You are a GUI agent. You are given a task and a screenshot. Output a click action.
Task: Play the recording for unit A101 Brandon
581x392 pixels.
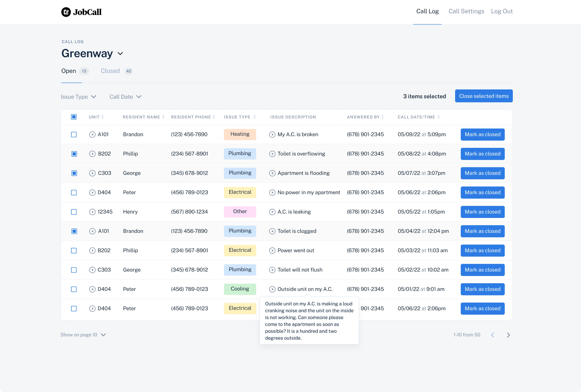[92, 134]
